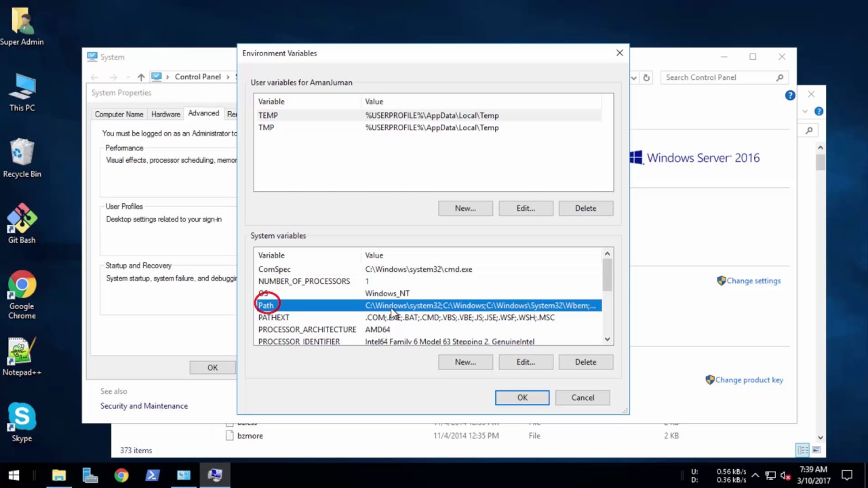The image size is (868, 488).
Task: Open the Recycle Bin icon
Action: coord(22,159)
